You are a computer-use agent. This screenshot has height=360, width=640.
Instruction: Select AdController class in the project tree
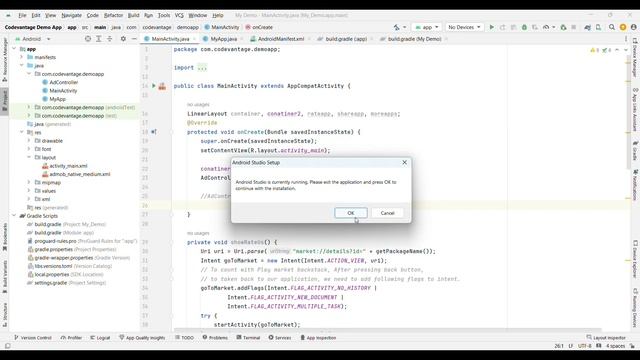63,82
